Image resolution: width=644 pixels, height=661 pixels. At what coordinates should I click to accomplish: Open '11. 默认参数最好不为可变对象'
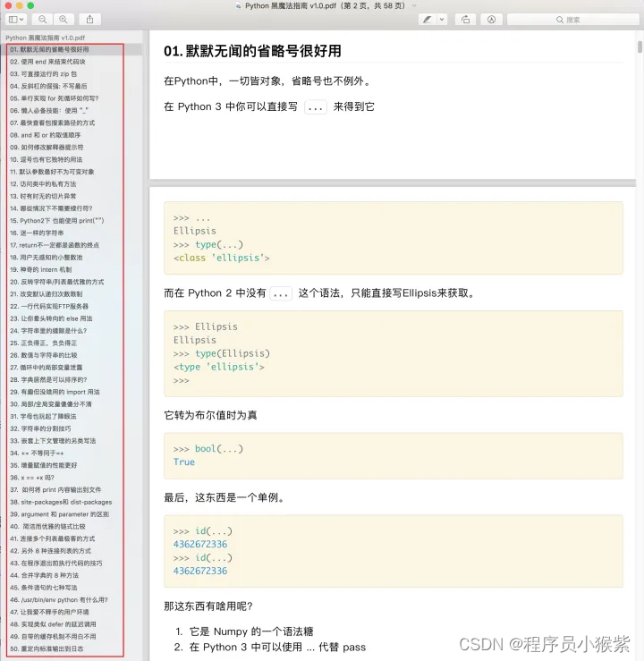click(x=52, y=172)
